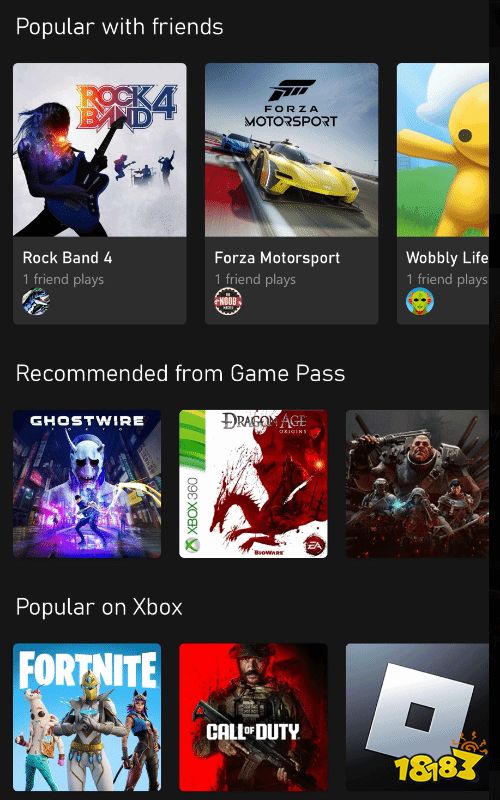Open the Ghostwire Tokyo game tile
500x800 pixels.
click(87, 484)
